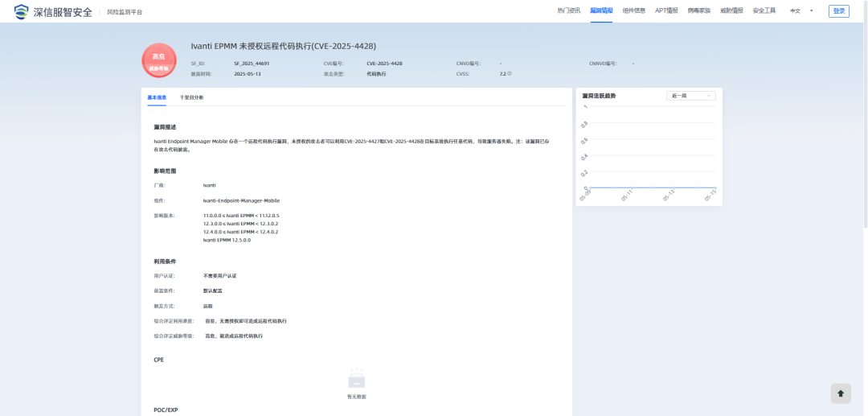This screenshot has height=416, width=868.
Task: Go to APT情报 in the navigation
Action: 666,10
